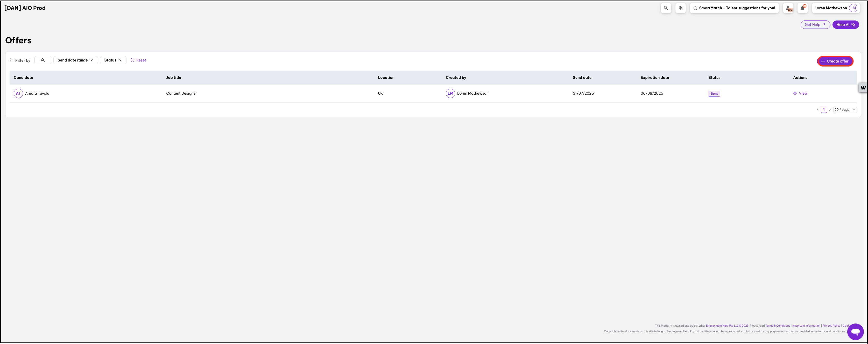Open SmartMatch talent suggestions
This screenshot has height=344, width=868.
(734, 8)
